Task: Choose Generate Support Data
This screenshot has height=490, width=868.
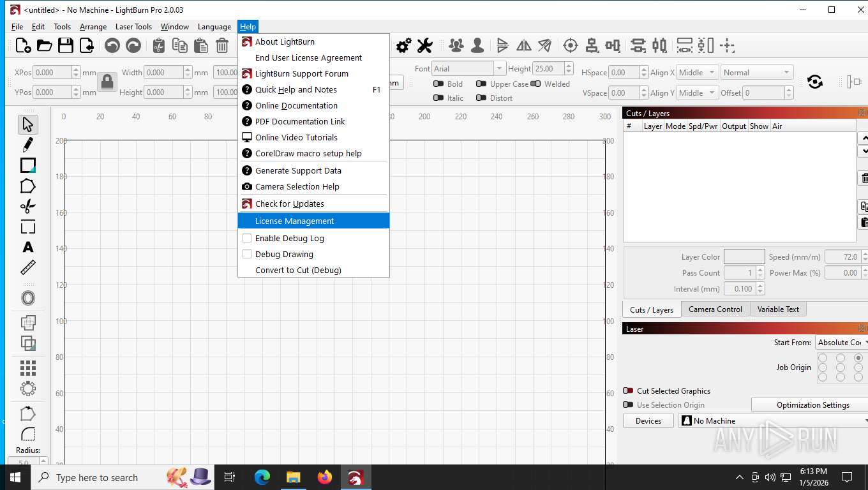Action: click(313, 170)
